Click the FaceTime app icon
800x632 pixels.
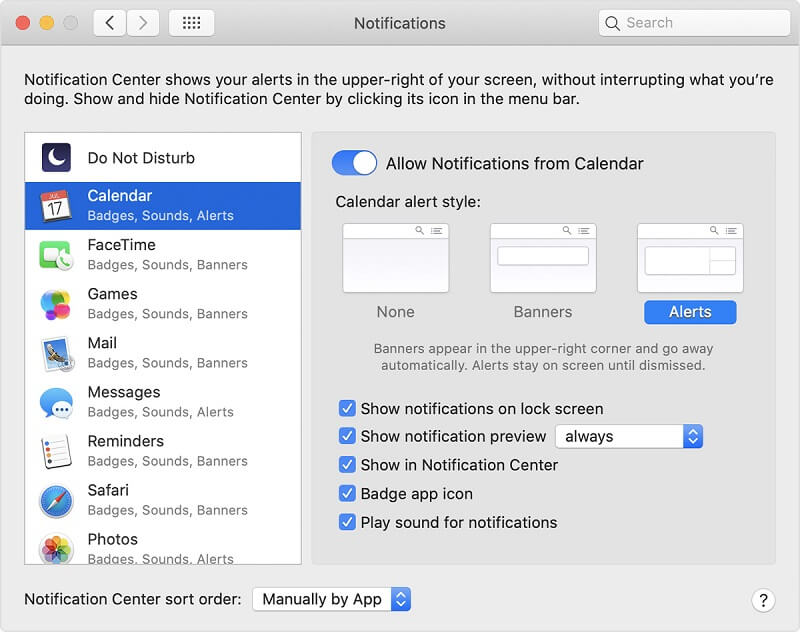pyautogui.click(x=56, y=255)
